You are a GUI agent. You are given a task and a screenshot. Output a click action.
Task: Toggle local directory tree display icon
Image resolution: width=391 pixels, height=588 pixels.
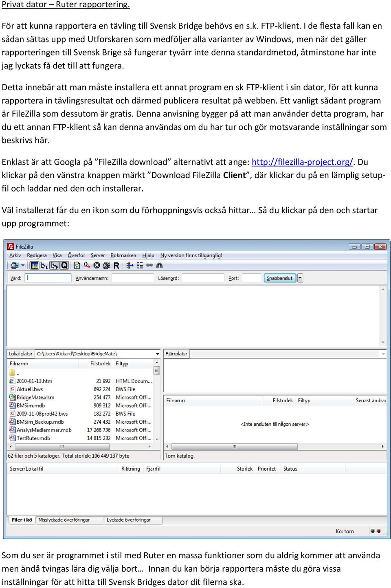(44, 265)
